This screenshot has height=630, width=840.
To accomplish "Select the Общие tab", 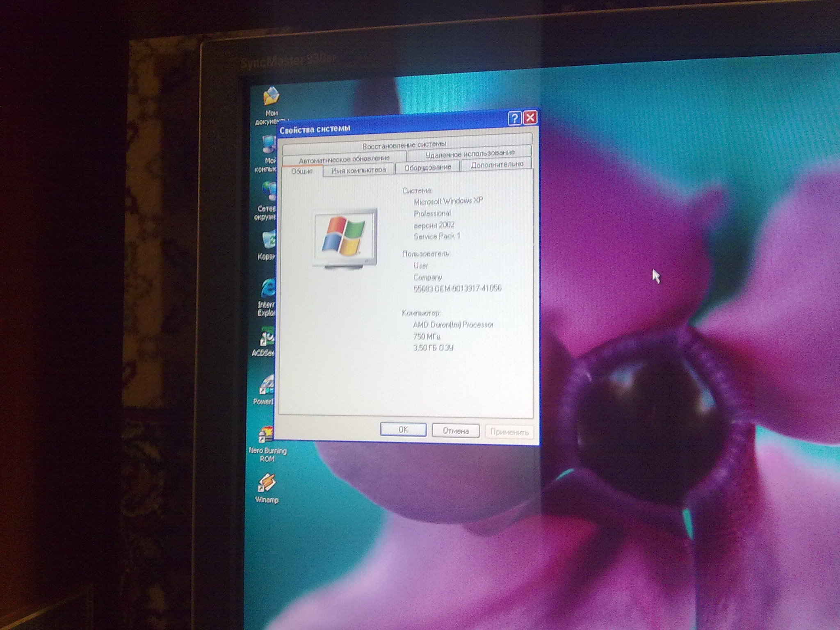I will (302, 171).
